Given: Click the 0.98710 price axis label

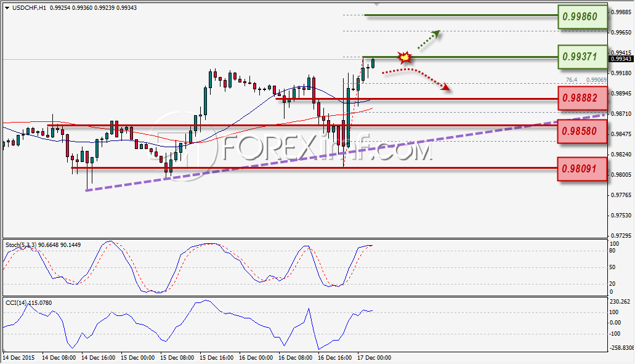Looking at the screenshot, I should click(621, 114).
